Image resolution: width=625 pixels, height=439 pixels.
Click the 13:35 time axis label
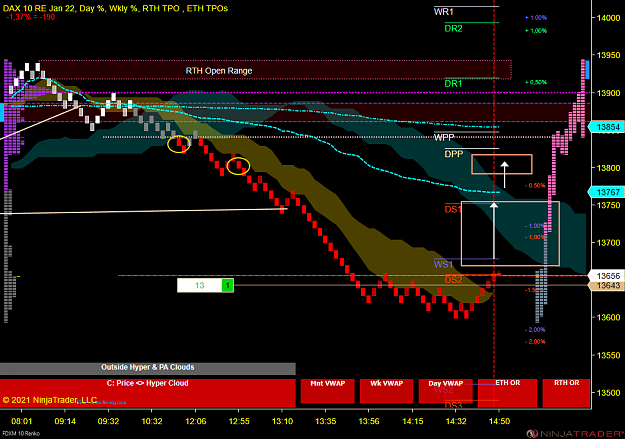[x=326, y=421]
